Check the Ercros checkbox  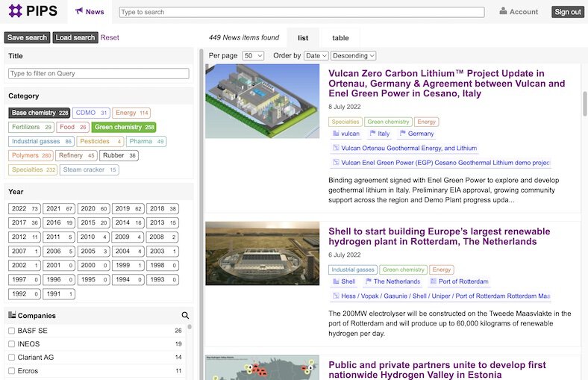[12, 370]
